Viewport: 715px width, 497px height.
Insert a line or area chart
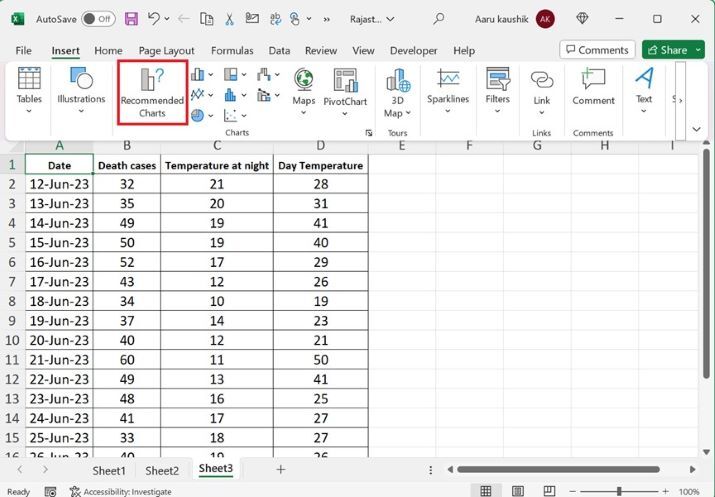click(x=197, y=94)
